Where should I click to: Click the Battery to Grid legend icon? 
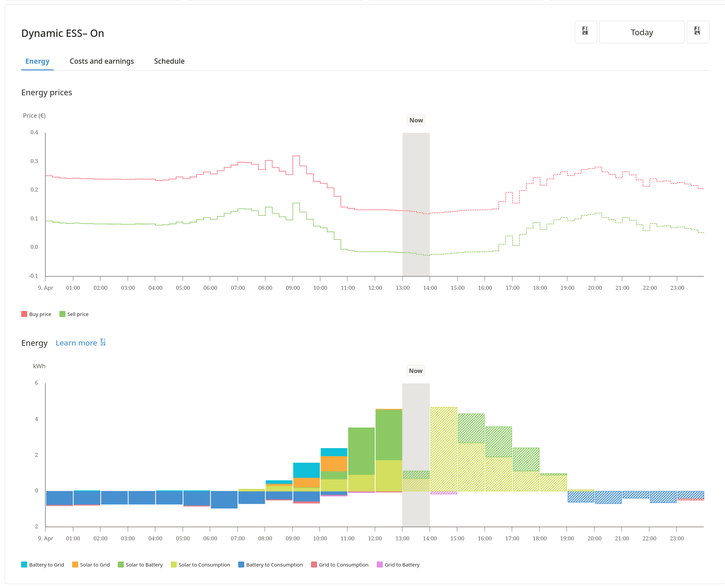(x=24, y=565)
